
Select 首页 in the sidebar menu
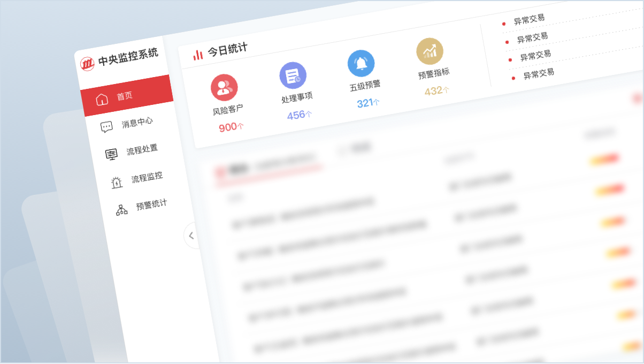tap(127, 96)
